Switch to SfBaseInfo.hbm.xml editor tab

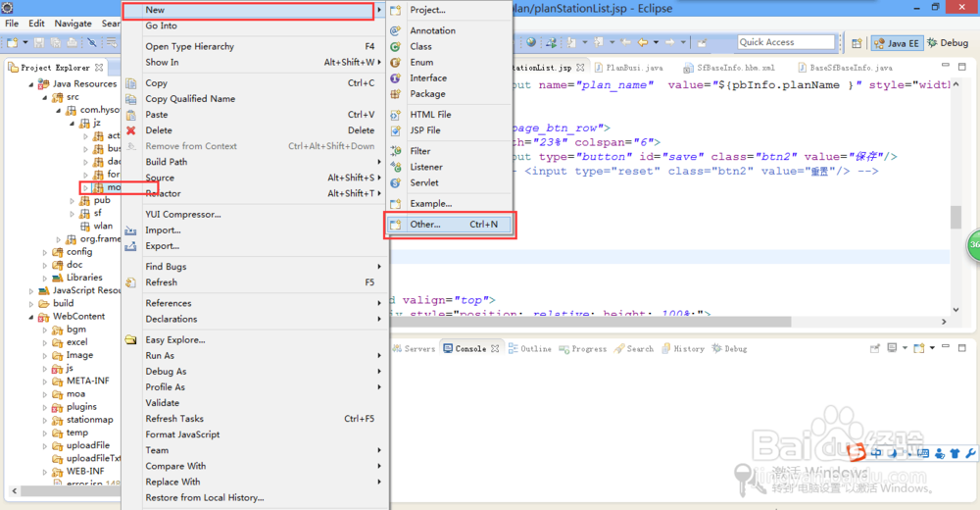(729, 68)
